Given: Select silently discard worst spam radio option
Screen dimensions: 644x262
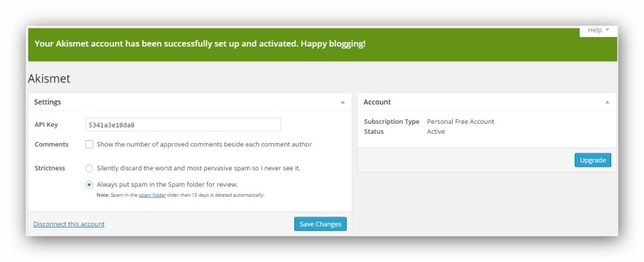Looking at the screenshot, I should pos(89,168).
